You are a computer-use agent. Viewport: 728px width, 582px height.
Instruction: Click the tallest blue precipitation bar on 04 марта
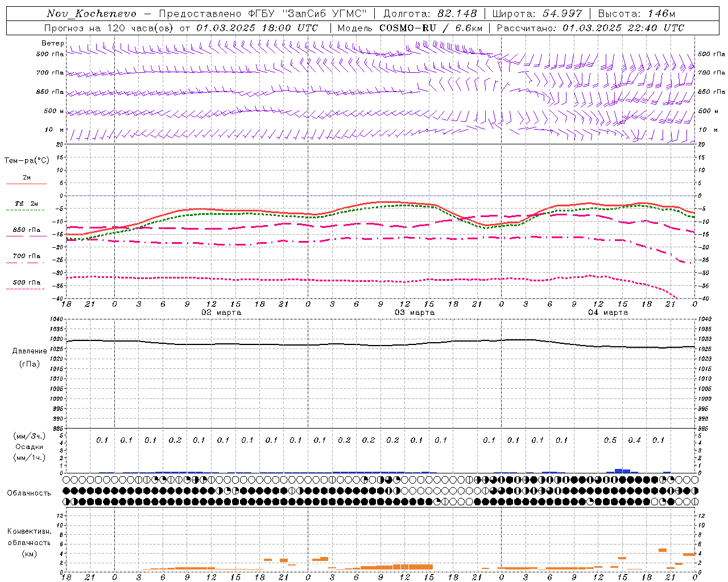click(619, 471)
